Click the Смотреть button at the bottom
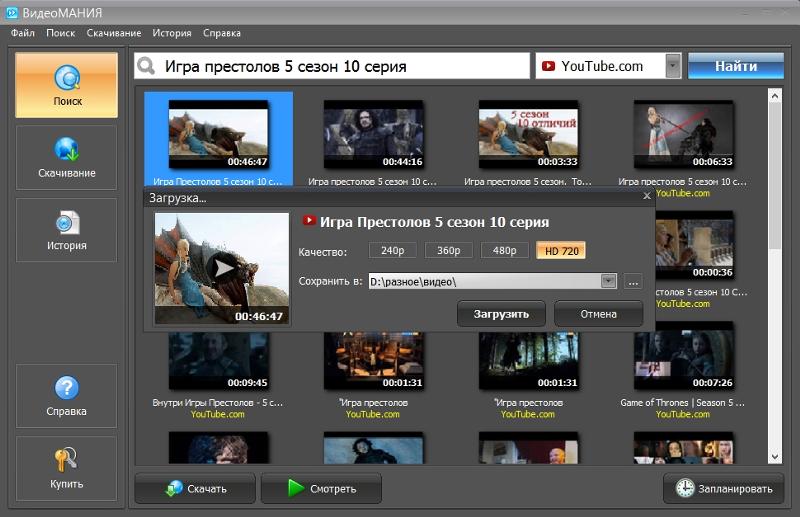Screen dimensions: 800x517 (321, 488)
